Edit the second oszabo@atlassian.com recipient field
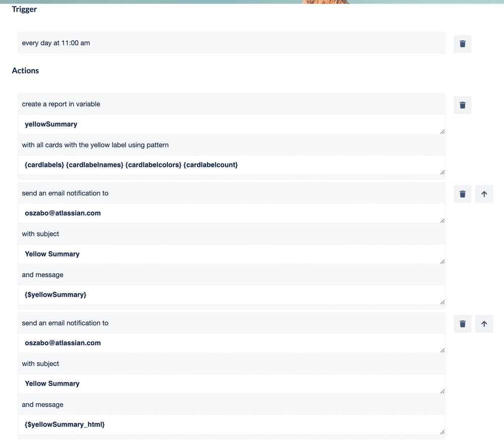 pyautogui.click(x=231, y=343)
